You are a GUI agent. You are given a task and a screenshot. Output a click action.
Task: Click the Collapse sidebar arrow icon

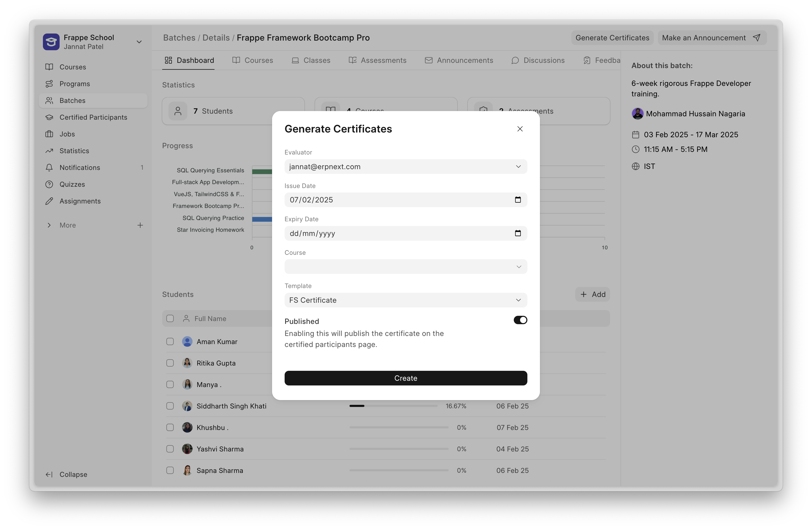pos(49,474)
